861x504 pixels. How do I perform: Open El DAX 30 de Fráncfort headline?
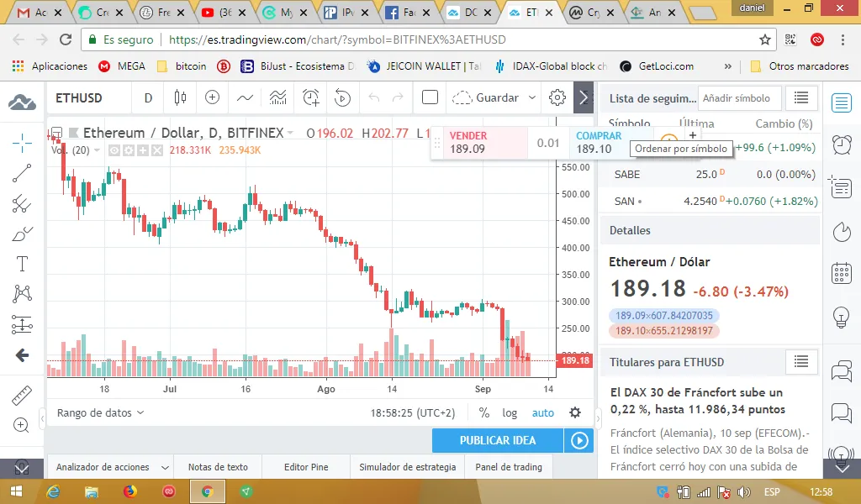click(x=697, y=401)
